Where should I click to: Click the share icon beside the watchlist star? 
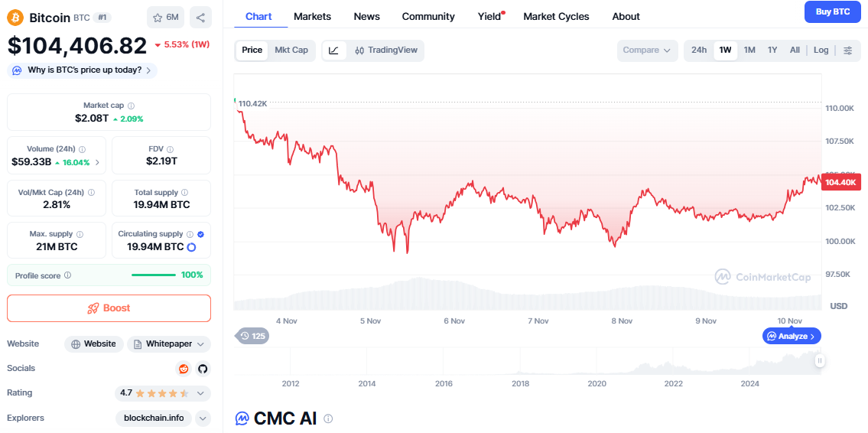(200, 17)
